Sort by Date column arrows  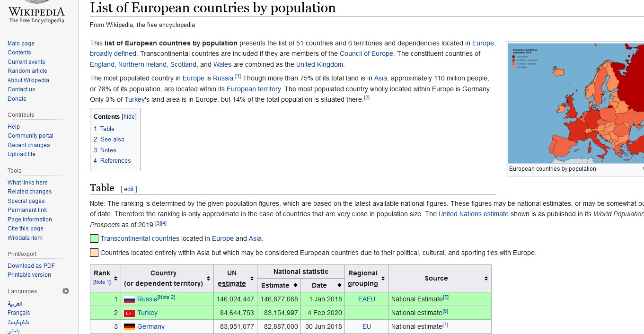(x=339, y=285)
